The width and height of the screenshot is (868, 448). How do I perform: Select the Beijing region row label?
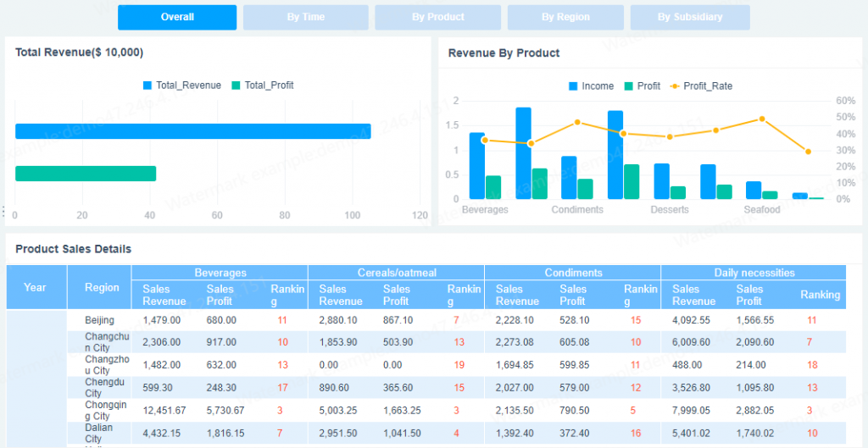[100, 319]
